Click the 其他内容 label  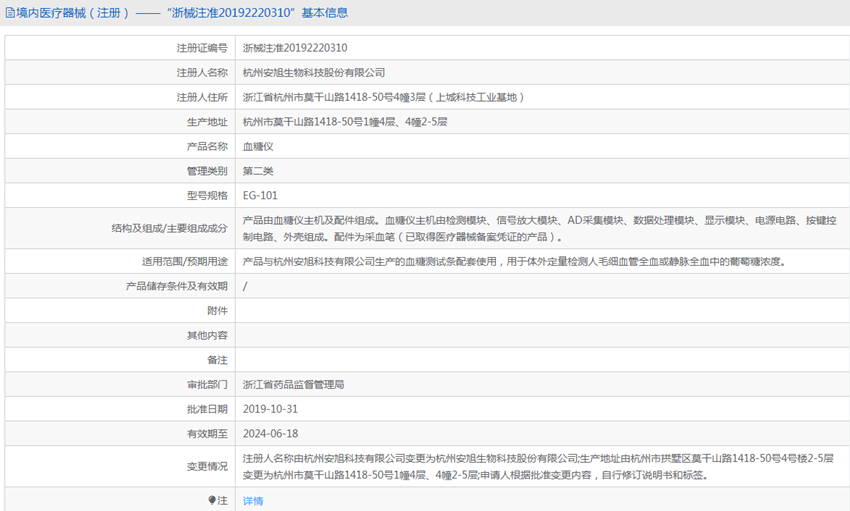click(x=207, y=335)
